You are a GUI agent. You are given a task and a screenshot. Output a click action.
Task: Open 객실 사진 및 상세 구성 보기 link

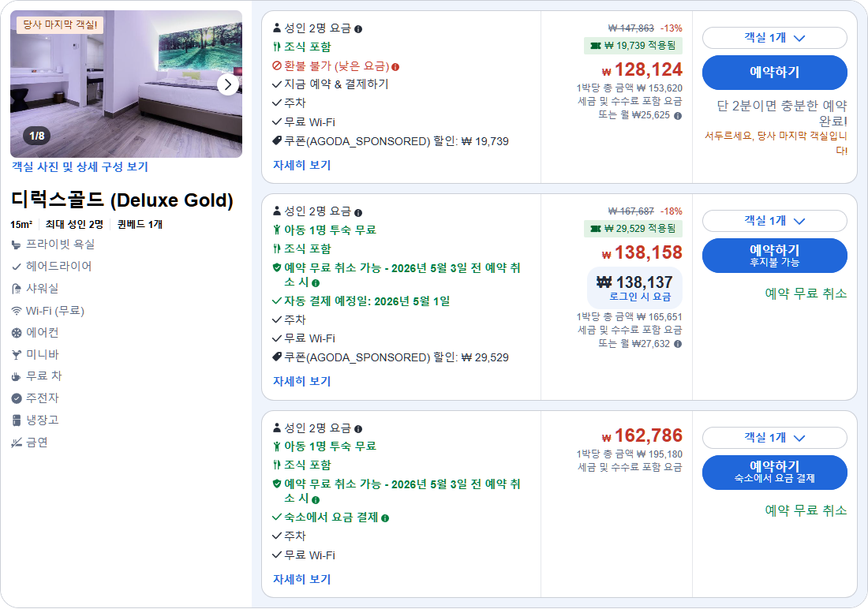(81, 166)
